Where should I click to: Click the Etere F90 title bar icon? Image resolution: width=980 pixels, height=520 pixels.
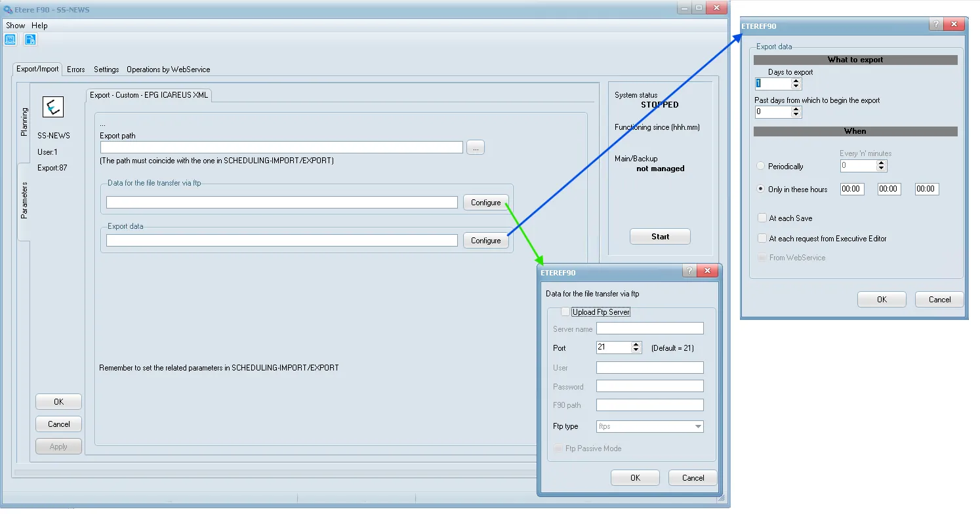point(8,9)
